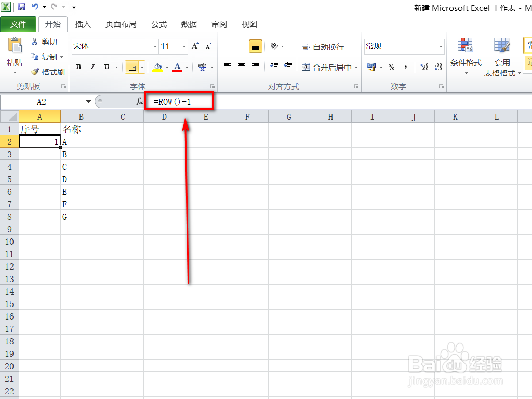
Task: Switch to the Formulas (公式) tab
Action: (x=159, y=24)
